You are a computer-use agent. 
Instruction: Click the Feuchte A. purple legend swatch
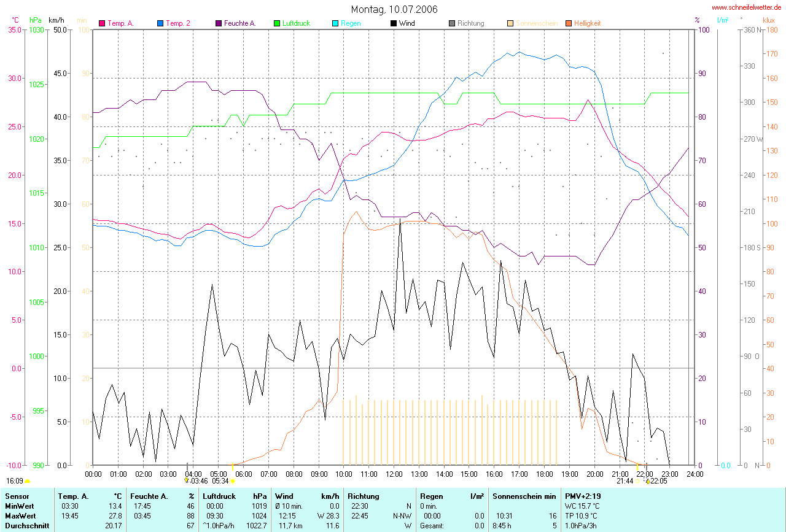pos(219,23)
